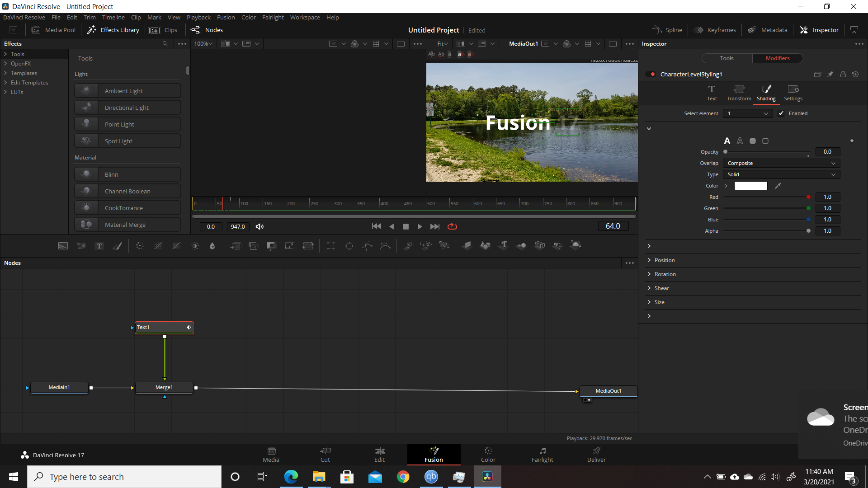Switch to the Modifiers tab
Viewport: 868px width, 488px height.
click(x=778, y=58)
